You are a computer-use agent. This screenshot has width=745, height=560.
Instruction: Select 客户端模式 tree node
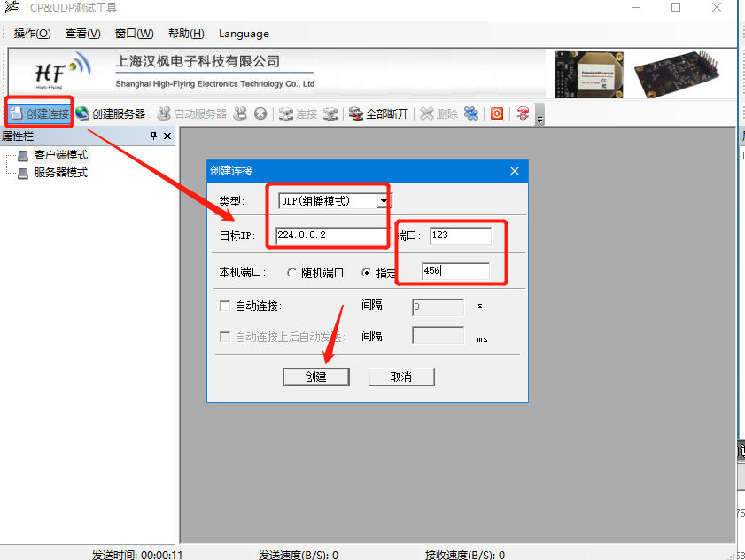click(61, 155)
